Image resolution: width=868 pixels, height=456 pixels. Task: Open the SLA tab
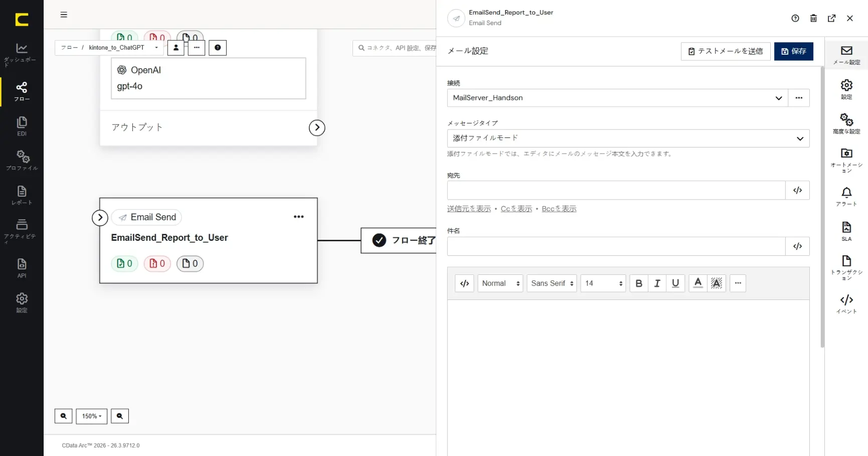click(x=846, y=231)
